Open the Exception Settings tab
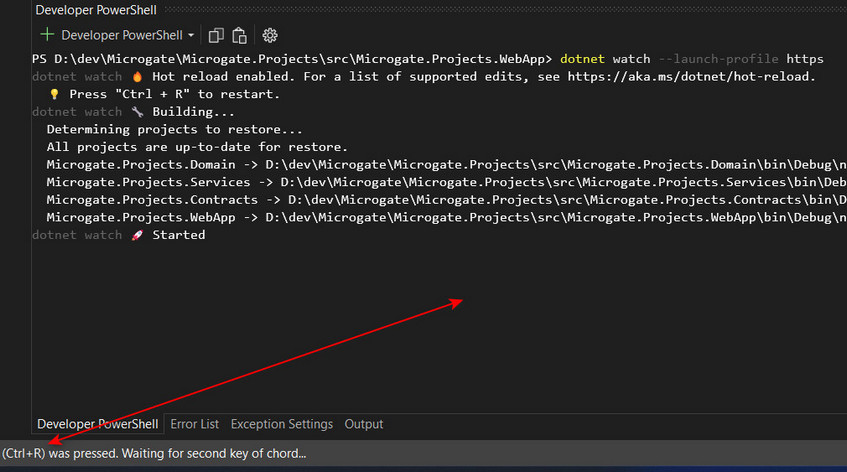 point(281,424)
